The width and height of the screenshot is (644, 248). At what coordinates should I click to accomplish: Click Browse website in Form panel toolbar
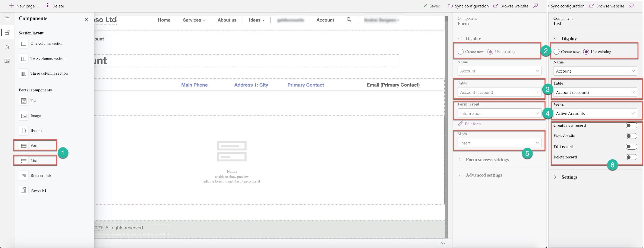pos(511,6)
